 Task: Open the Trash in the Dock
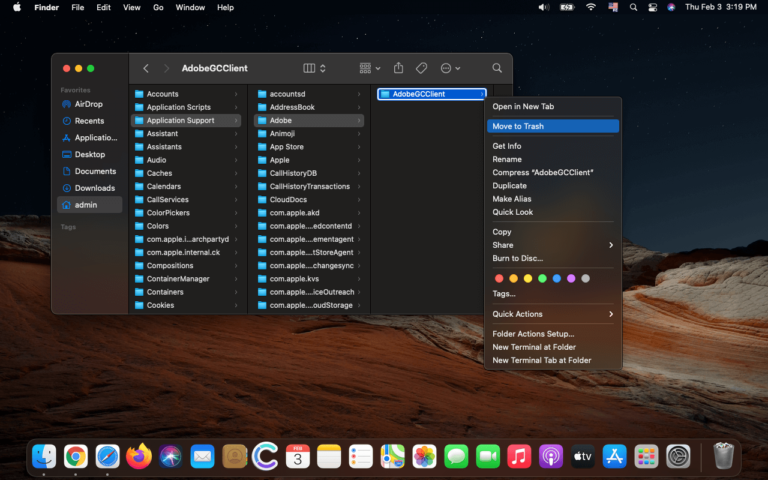pos(723,456)
